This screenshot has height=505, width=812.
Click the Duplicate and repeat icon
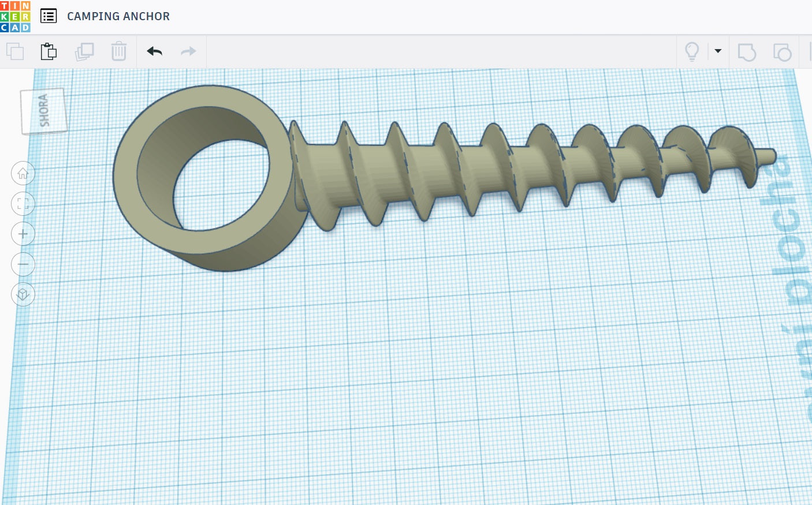coord(84,51)
